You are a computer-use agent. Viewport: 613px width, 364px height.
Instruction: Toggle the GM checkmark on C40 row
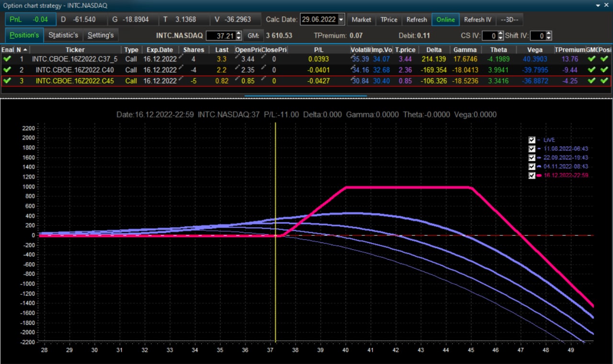tap(591, 70)
